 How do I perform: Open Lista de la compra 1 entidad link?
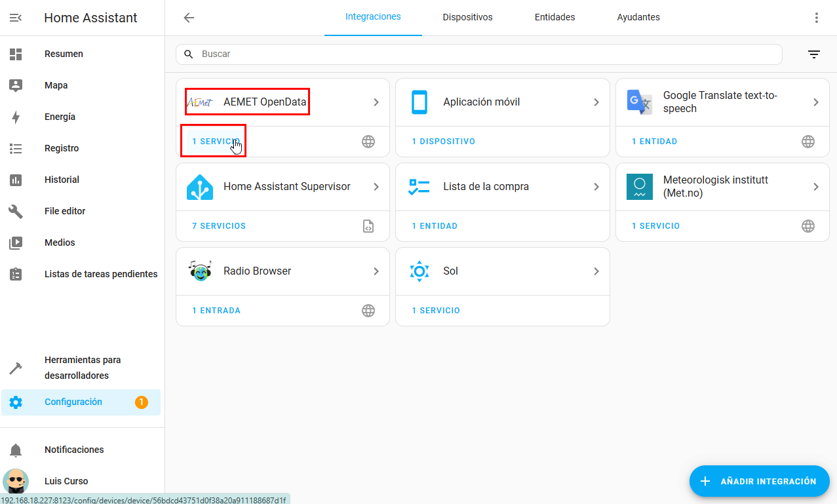tap(435, 226)
